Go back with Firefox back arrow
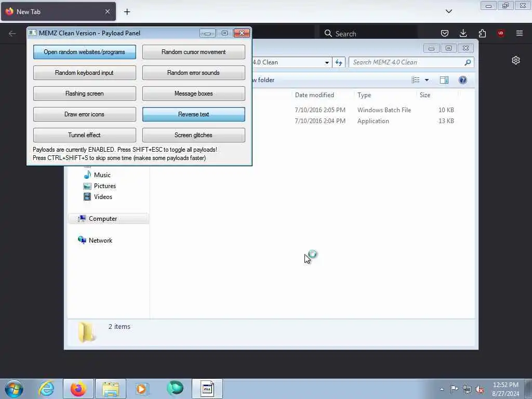The height and width of the screenshot is (399, 532). click(x=12, y=33)
